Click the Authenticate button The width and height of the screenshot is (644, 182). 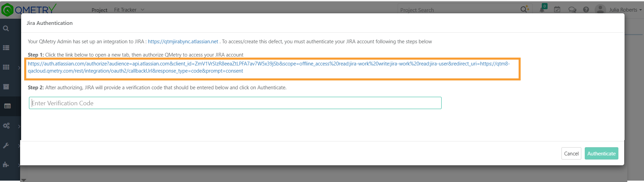pyautogui.click(x=601, y=153)
